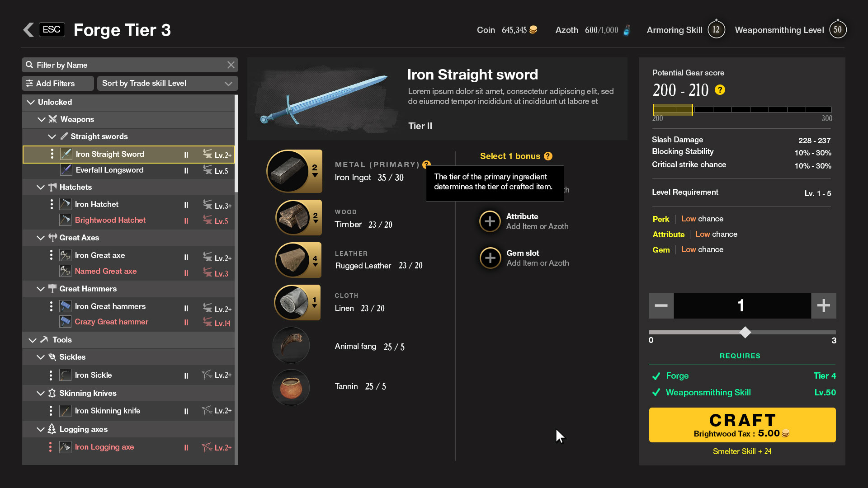Click the back arrow next to ESC
The height and width of the screenshot is (488, 868).
click(28, 30)
